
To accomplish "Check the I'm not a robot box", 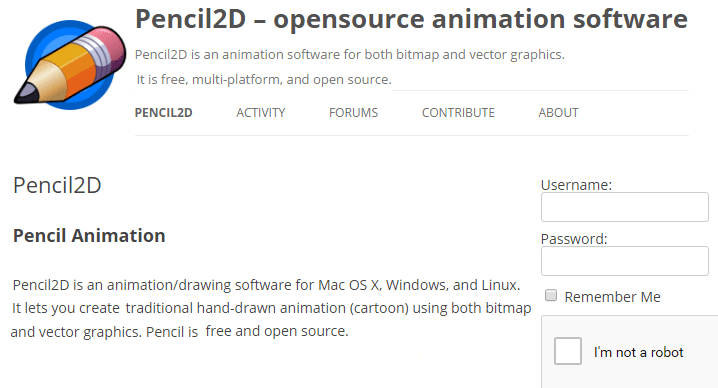I will (568, 351).
